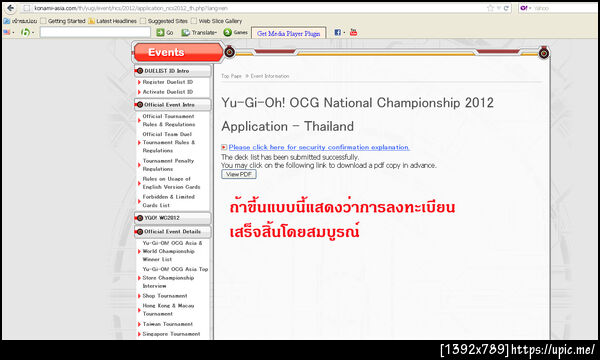Image resolution: width=600 pixels, height=360 pixels.
Task: Open Official Team Duel Tournament Rules
Action: (x=168, y=142)
